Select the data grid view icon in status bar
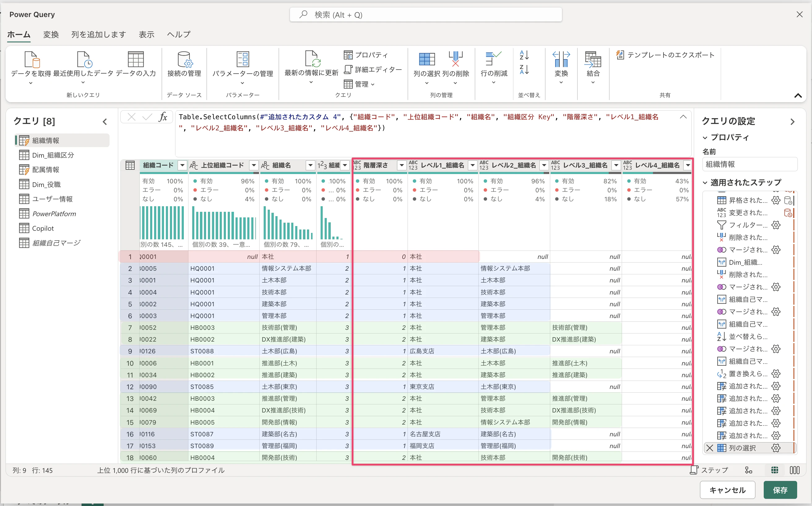 coord(775,470)
